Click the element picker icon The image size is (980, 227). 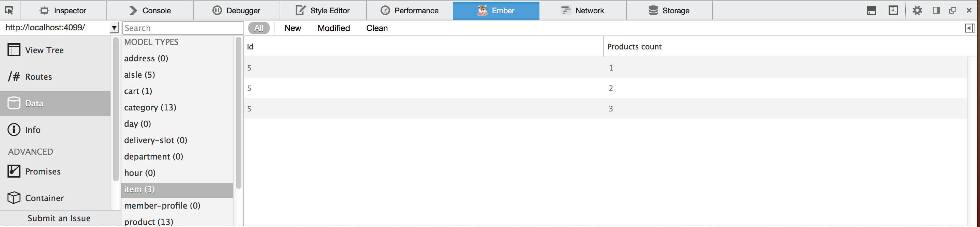point(9,11)
